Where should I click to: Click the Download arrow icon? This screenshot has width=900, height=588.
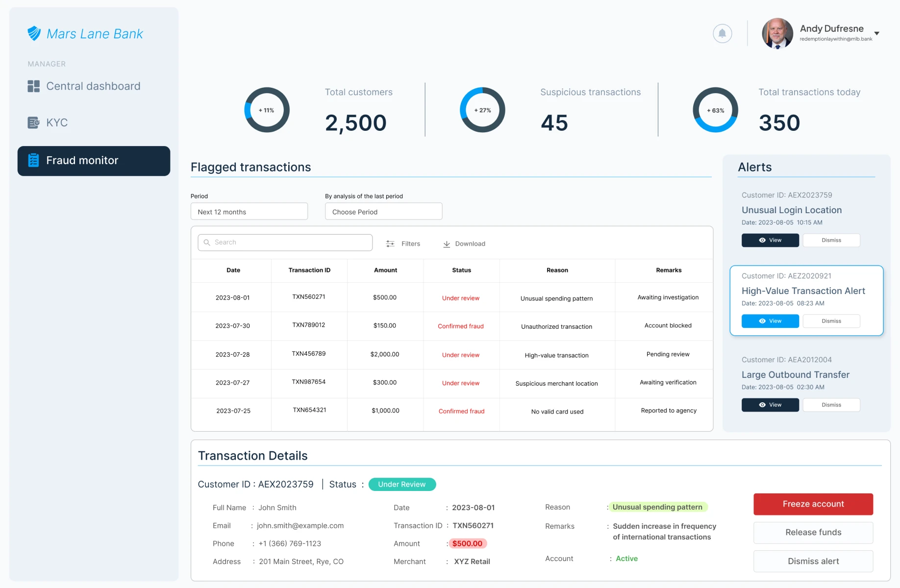(x=447, y=244)
